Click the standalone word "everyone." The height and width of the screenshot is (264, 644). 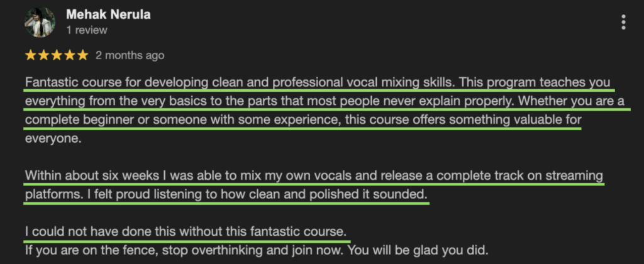coord(53,139)
